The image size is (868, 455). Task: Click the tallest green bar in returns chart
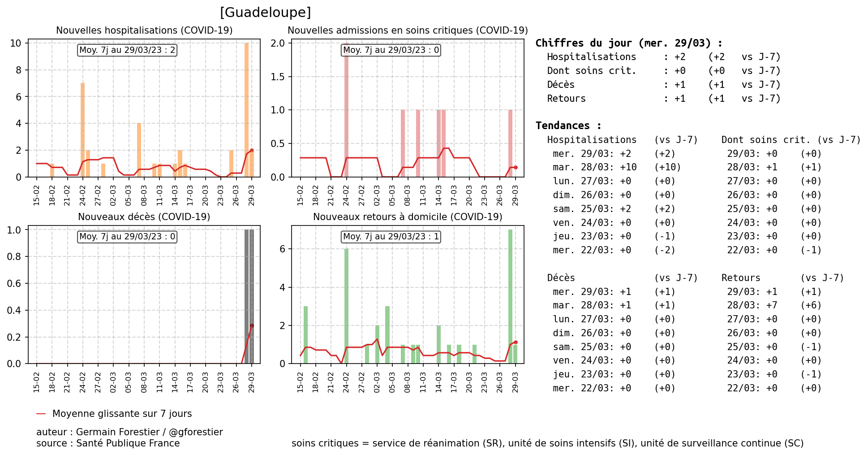510,296
